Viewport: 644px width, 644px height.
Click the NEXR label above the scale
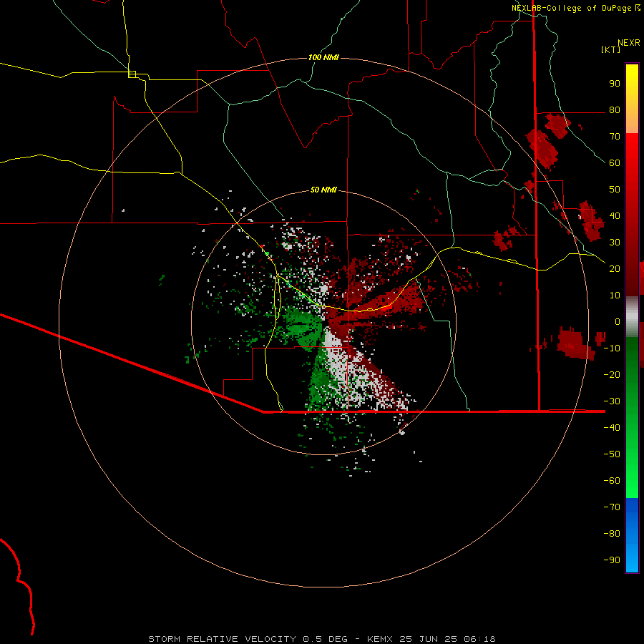(x=629, y=43)
